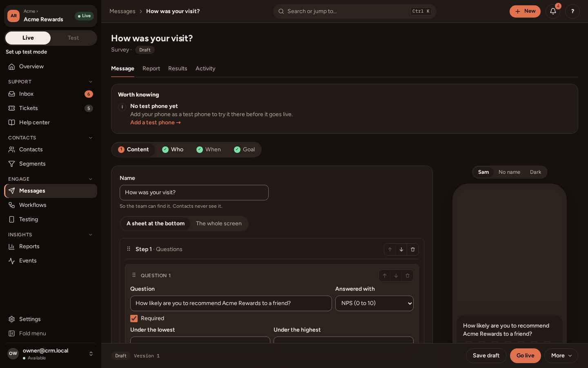
Task: Click Go live button
Action: (x=525, y=356)
